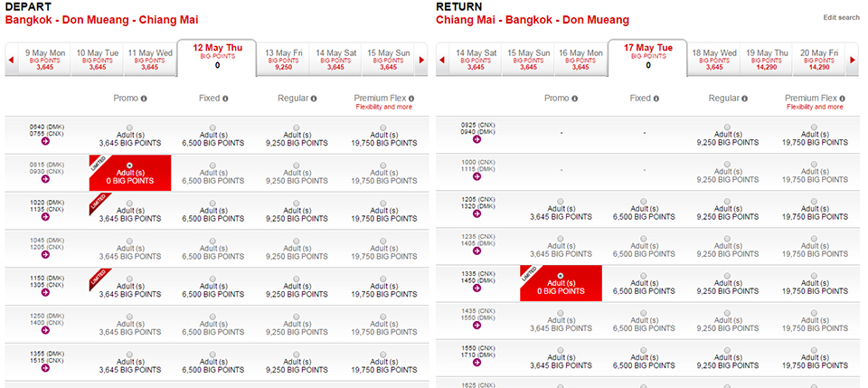Show earlier depart dates with the left arrow
Viewport: 868px width, 388px height.
[11, 60]
